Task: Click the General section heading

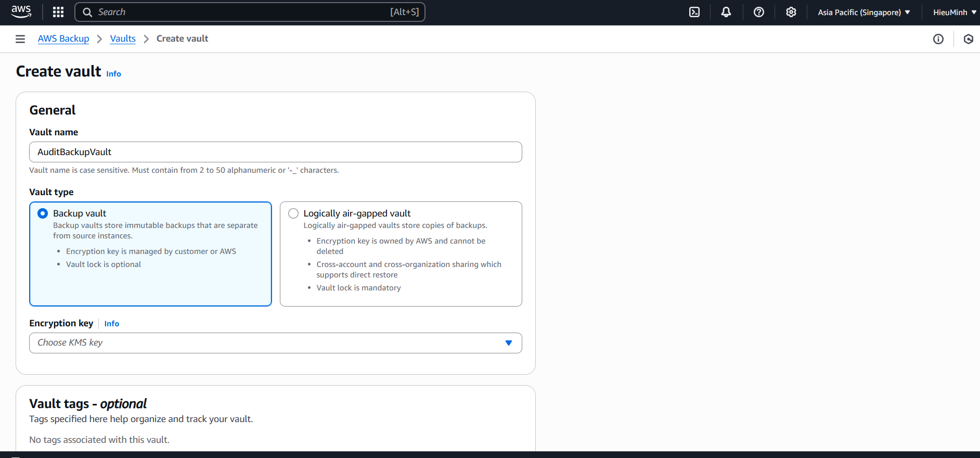Action: (53, 110)
